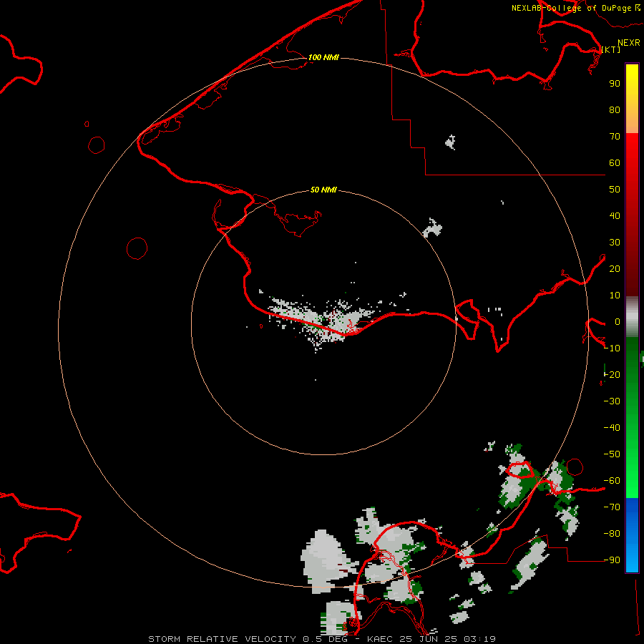644x644 pixels.
Task: Click the yellow top of velocity color bar
Action: [x=632, y=78]
